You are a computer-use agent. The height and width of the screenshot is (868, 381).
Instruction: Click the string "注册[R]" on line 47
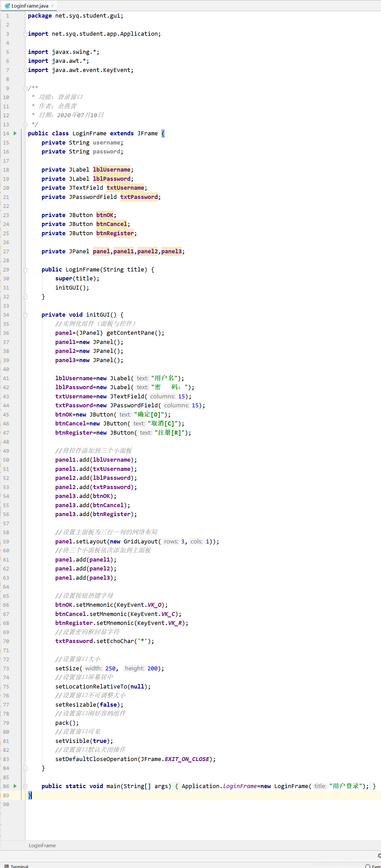coord(169,433)
